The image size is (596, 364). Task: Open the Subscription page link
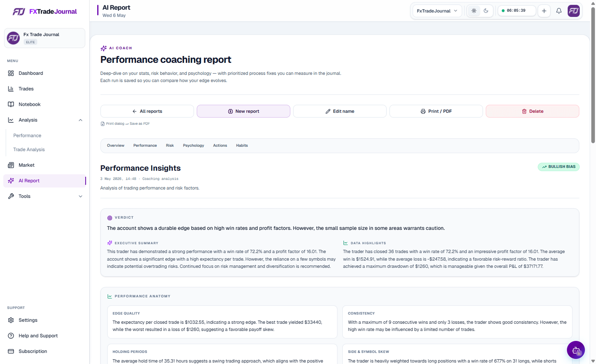45,351
